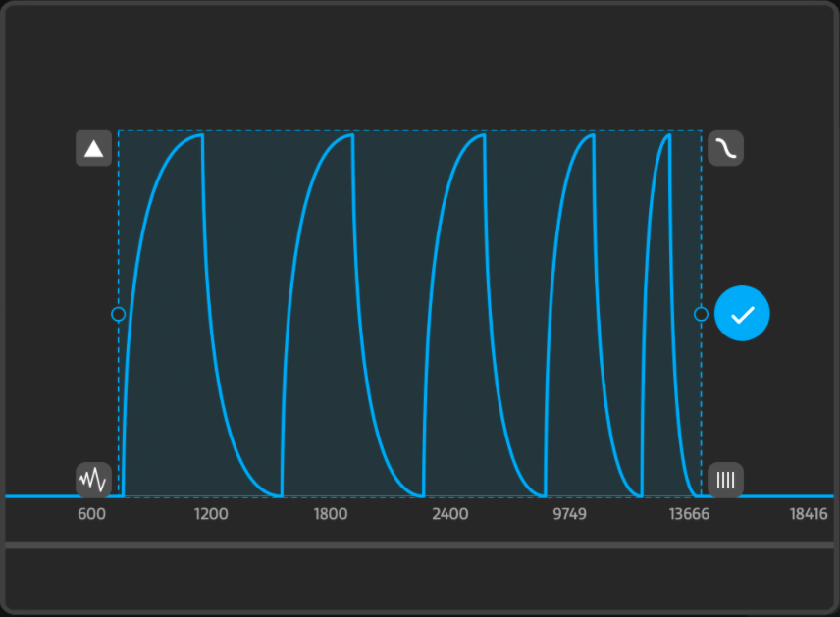Click the vertical bars stepped icon
This screenshot has width=840, height=617.
pos(725,480)
